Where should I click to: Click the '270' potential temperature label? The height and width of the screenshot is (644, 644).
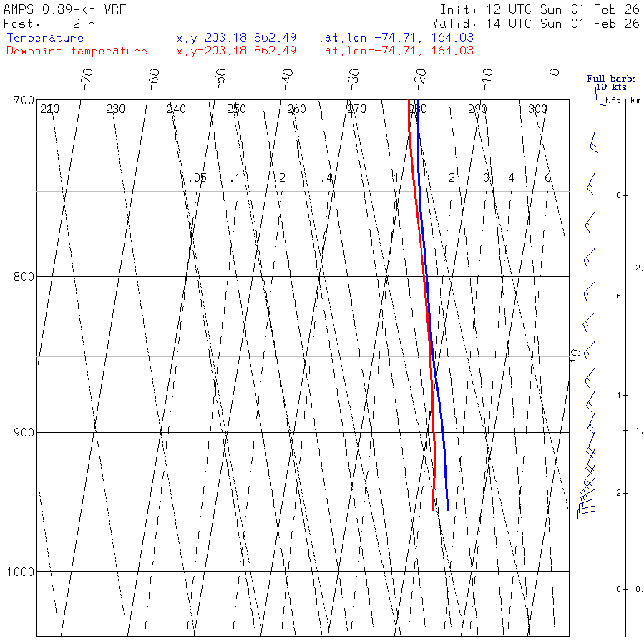(356, 109)
